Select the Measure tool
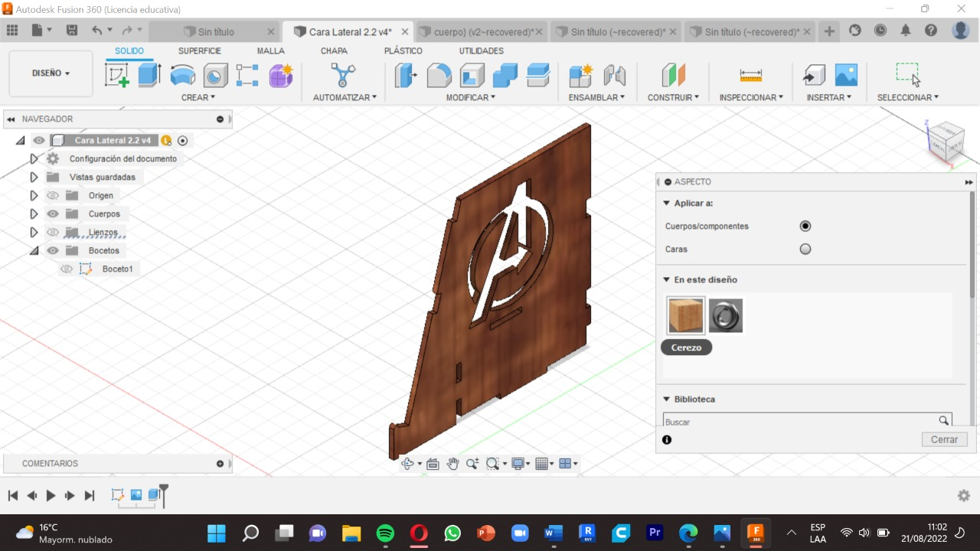Image resolution: width=980 pixels, height=551 pixels. coord(751,75)
